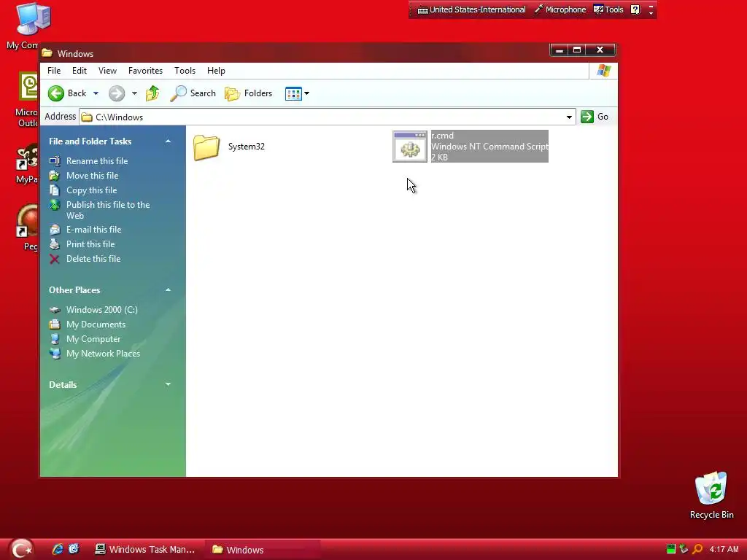Image resolution: width=747 pixels, height=560 pixels.
Task: Open My Network Places link
Action: tap(103, 354)
